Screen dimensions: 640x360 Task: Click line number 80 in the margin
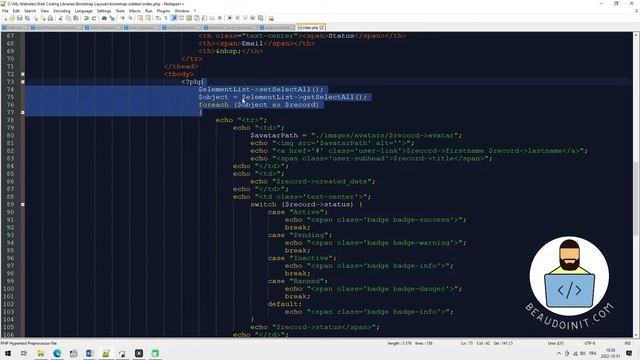coord(10,136)
